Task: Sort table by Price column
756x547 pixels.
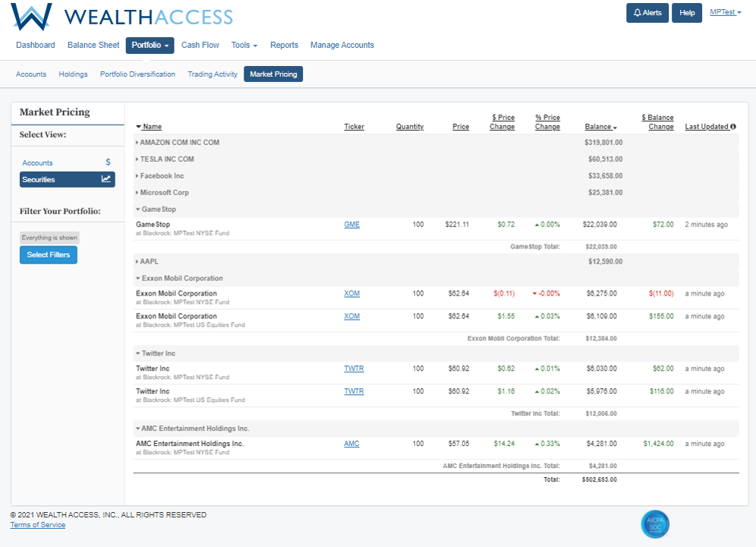Action: pyautogui.click(x=461, y=126)
